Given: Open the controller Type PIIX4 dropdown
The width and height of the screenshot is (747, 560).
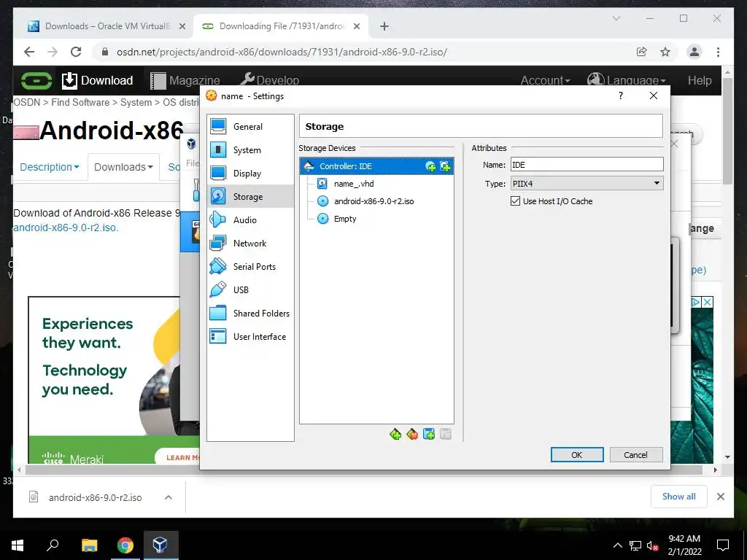Looking at the screenshot, I should pos(587,183).
